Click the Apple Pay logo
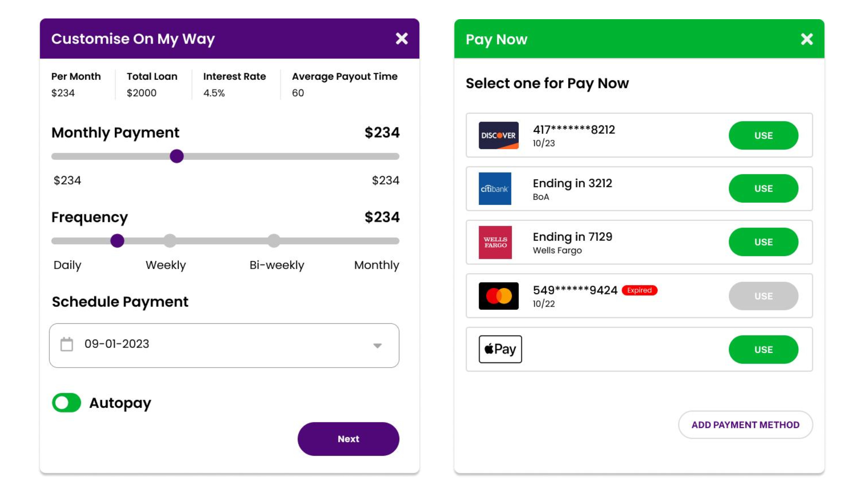Screen dimensions: 868x485 point(500,349)
